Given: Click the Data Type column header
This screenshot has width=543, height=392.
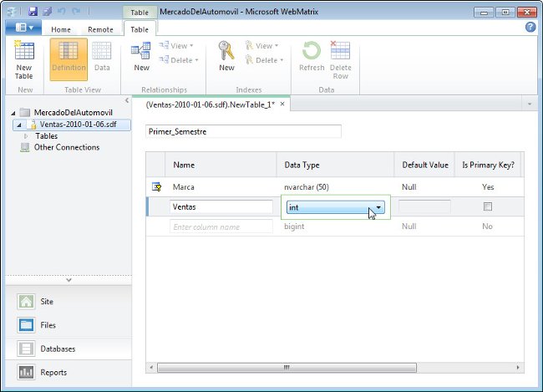Looking at the screenshot, I should click(x=335, y=165).
